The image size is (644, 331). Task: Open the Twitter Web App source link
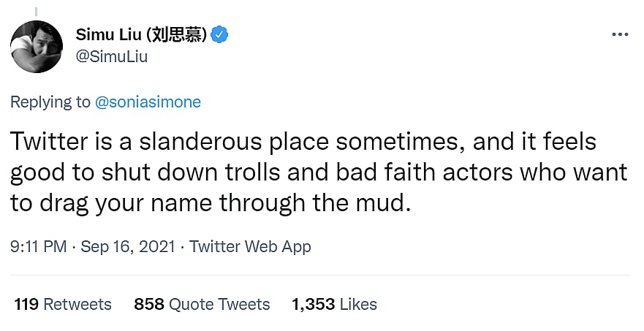click(x=251, y=246)
